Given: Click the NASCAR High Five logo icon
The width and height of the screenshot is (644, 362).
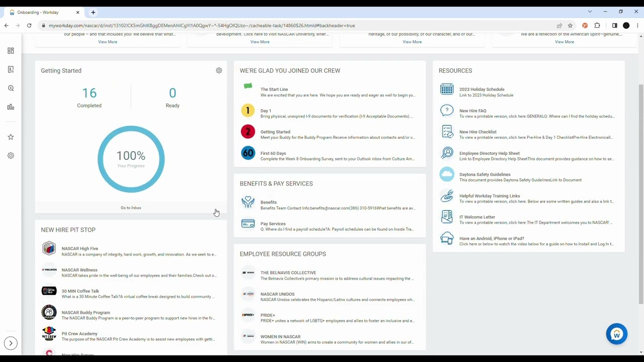Looking at the screenshot, I should [49, 248].
